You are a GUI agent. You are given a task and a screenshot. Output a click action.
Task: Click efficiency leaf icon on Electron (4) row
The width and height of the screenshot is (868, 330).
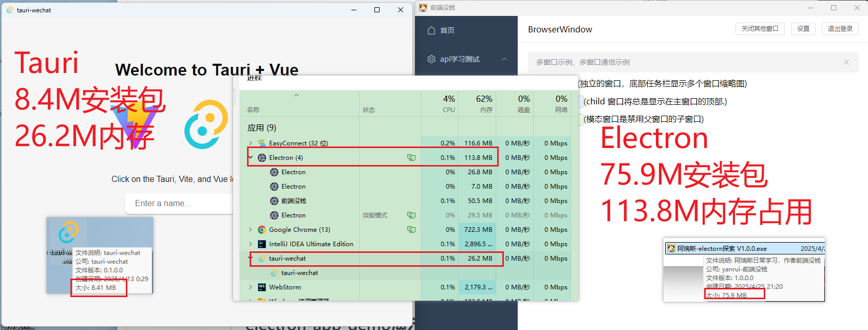pos(411,158)
